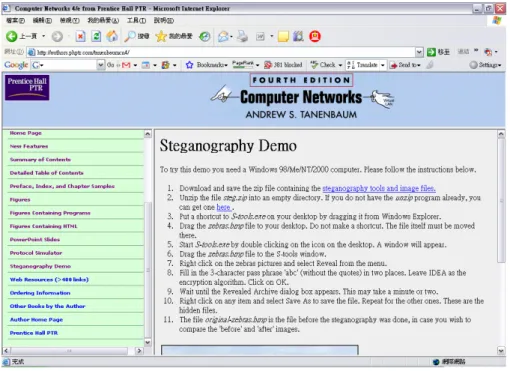This screenshot has width=510, height=371.
Task: Open the Gmail icon dropdown arrow
Action: [x=135, y=65]
